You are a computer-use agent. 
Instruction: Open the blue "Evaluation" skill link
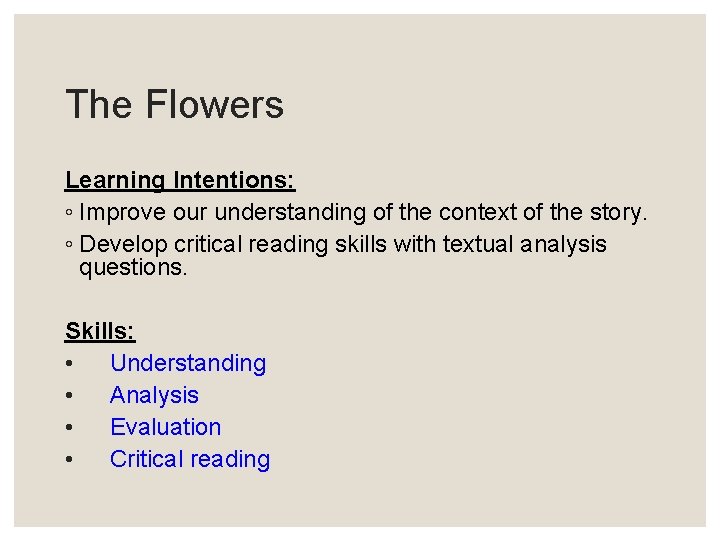coord(166,427)
